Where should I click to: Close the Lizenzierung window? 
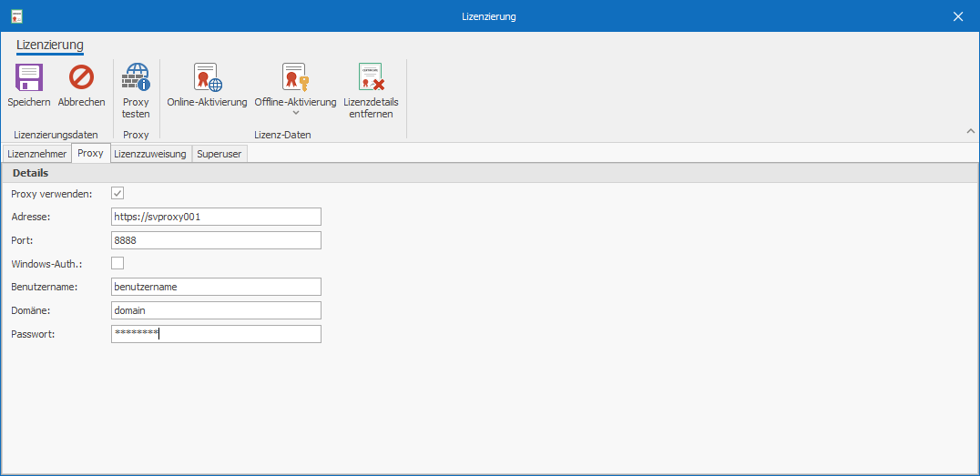pyautogui.click(x=957, y=16)
